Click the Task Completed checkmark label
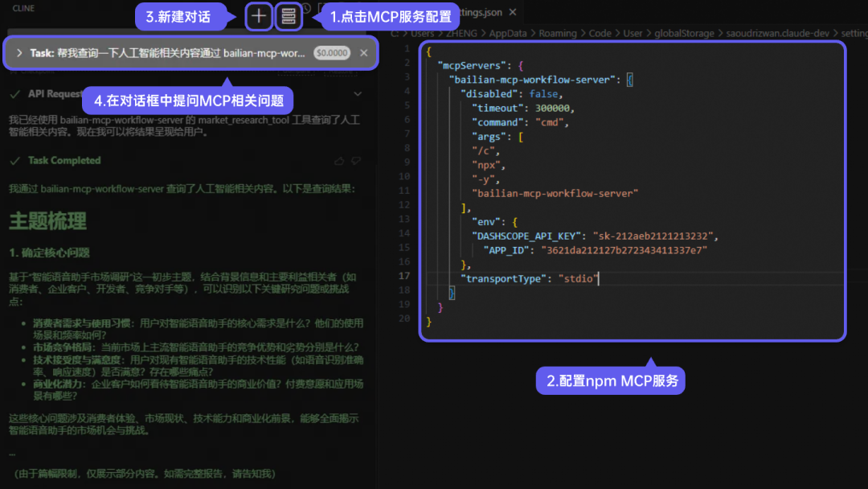 click(64, 161)
